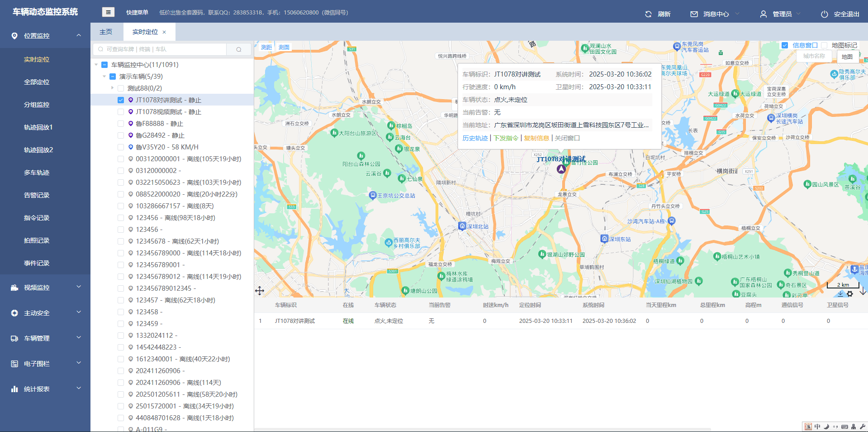
Task: Expand the 电子围栏 sidebar section
Action: point(79,363)
